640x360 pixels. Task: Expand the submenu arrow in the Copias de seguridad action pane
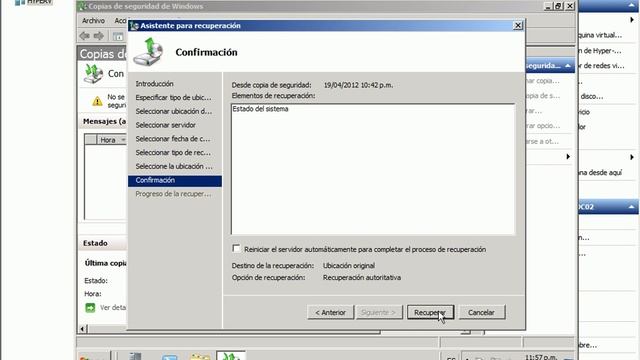coord(568,157)
